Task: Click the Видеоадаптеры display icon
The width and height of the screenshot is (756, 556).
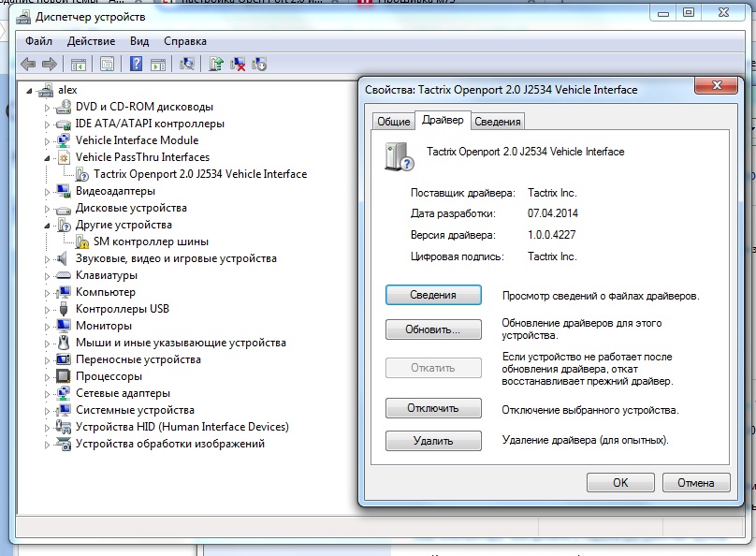Action: pos(64,191)
